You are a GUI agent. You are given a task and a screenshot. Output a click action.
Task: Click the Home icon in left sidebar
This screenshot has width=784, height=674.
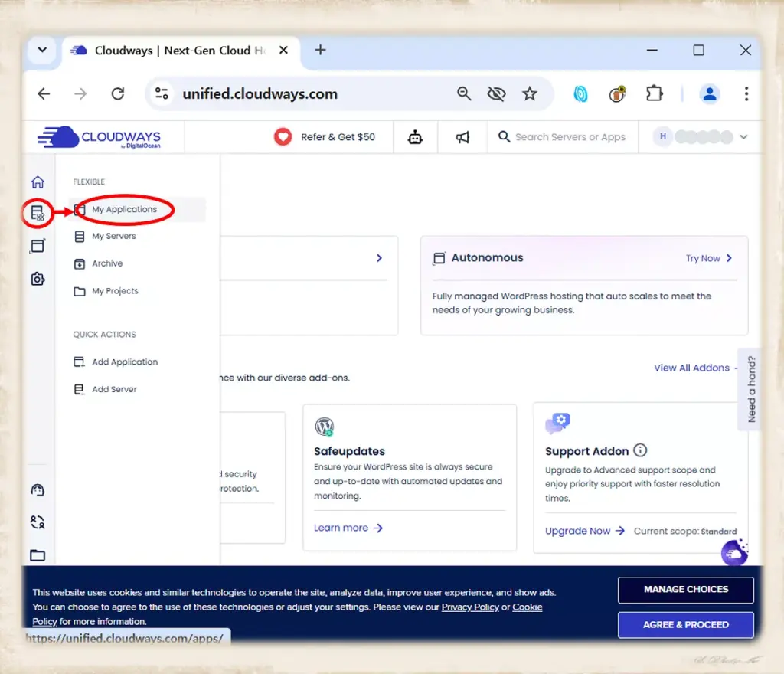point(38,182)
